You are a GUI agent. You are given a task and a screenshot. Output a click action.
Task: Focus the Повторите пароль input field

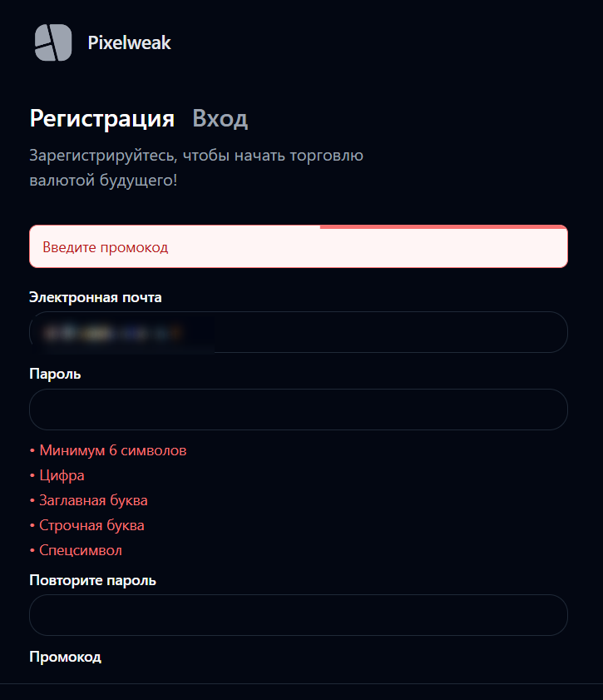298,615
